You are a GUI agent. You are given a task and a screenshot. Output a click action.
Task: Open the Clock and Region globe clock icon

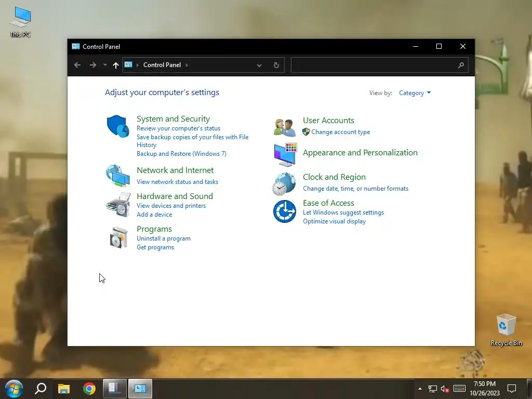tap(284, 184)
